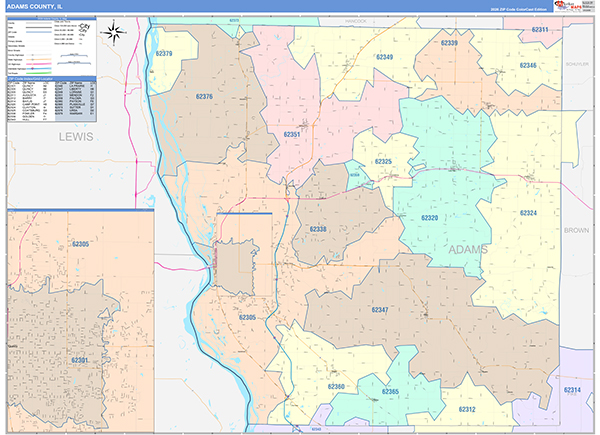Viewport: 600px width, 435px height.
Task: Select ZIP code label 62314
Action: (572, 390)
